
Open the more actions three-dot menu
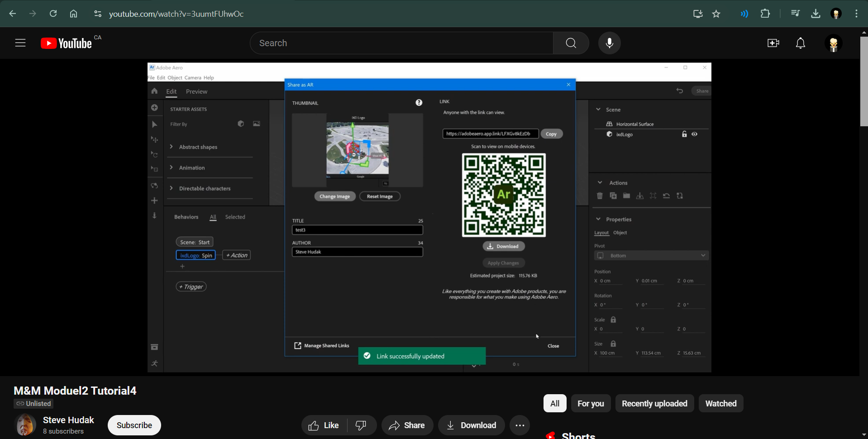pos(520,425)
